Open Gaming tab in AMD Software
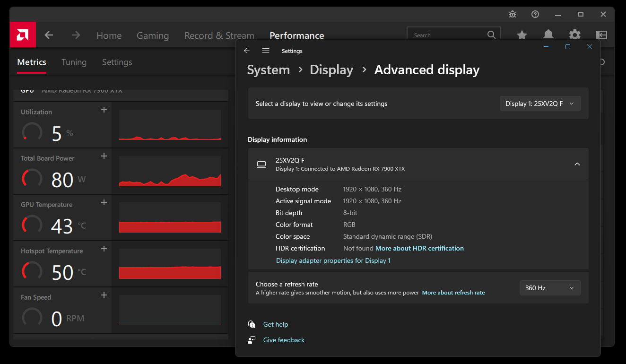This screenshot has height=364, width=626. click(153, 35)
